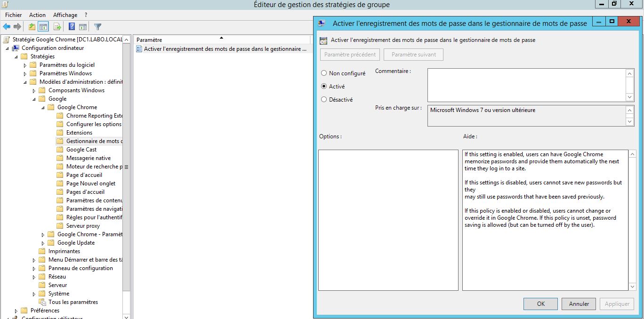Select the Page d'accueil tree item
Screen dimensions: 644x319
pos(84,175)
